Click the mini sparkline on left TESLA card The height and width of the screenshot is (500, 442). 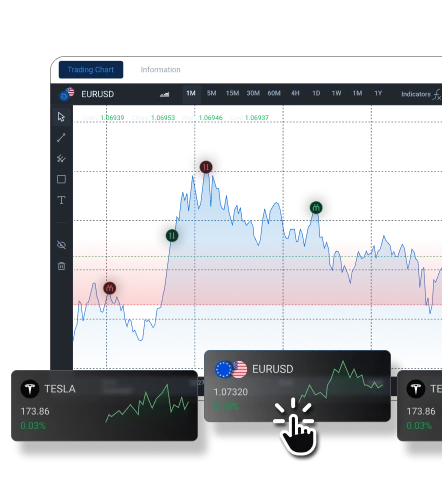(147, 403)
